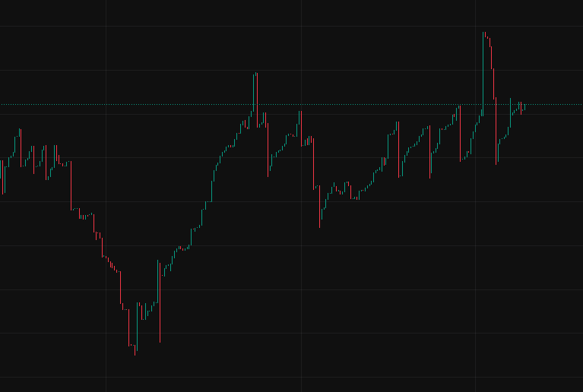Select the red candle with the lowest wick after the middle drop
This screenshot has height=392, width=583.
click(320, 207)
